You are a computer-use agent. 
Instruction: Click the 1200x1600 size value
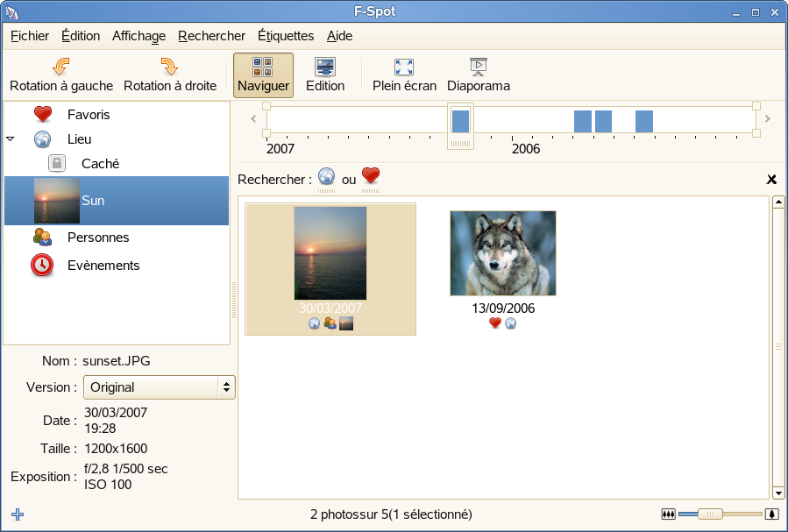[116, 449]
